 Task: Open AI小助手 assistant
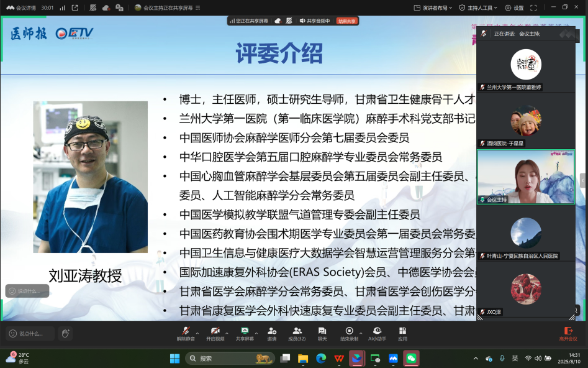click(x=378, y=333)
